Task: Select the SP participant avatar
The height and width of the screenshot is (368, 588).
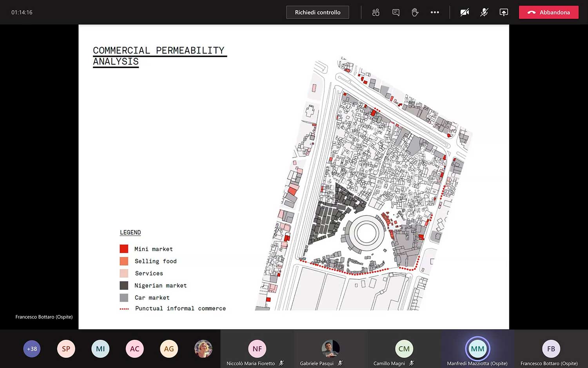Action: (x=66, y=349)
